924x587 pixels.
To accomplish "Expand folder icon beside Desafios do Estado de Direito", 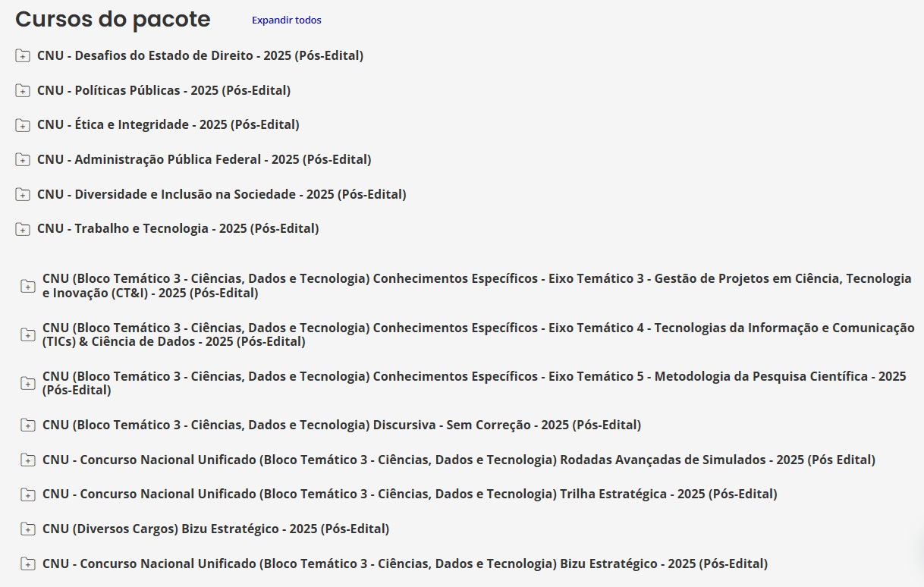I will tap(23, 56).
